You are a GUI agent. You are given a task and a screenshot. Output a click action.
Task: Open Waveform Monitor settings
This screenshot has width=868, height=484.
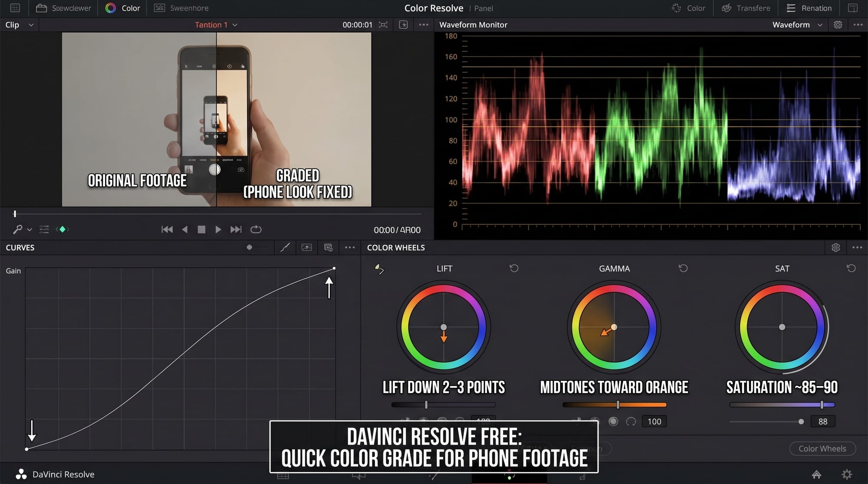[x=838, y=25]
